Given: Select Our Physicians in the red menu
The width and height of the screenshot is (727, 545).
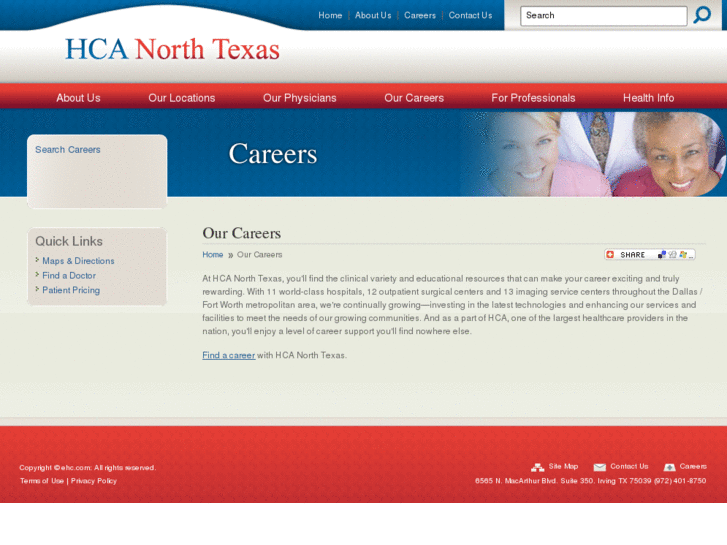Looking at the screenshot, I should click(300, 98).
